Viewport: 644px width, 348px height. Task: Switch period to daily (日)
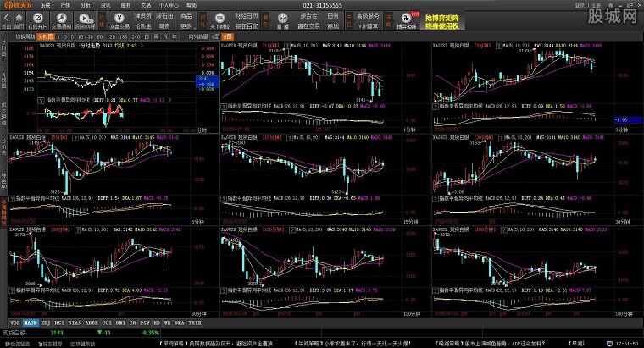click(147, 36)
